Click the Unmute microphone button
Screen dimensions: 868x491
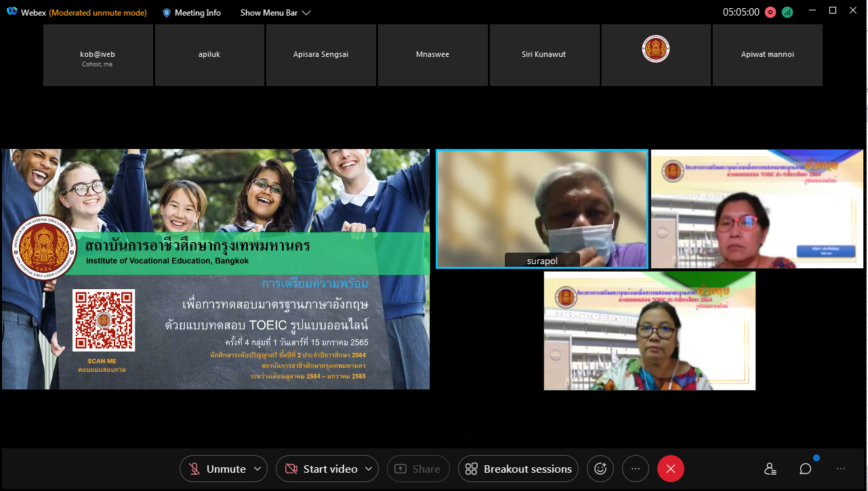(x=217, y=469)
